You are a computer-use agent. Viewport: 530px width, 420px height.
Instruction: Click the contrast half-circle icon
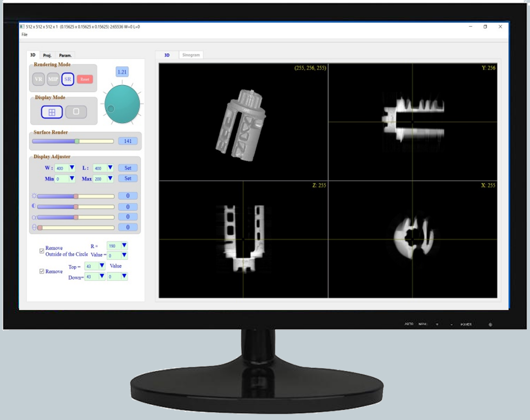(34, 206)
